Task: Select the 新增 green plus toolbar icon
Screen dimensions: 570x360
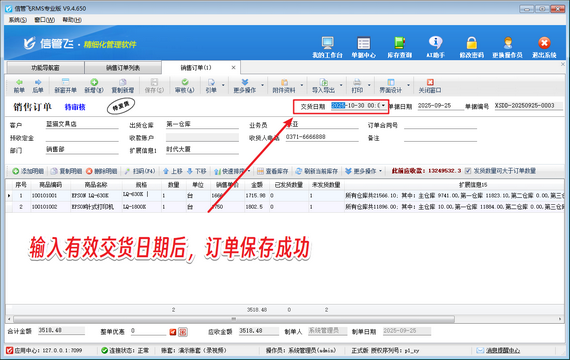Action: [94, 86]
